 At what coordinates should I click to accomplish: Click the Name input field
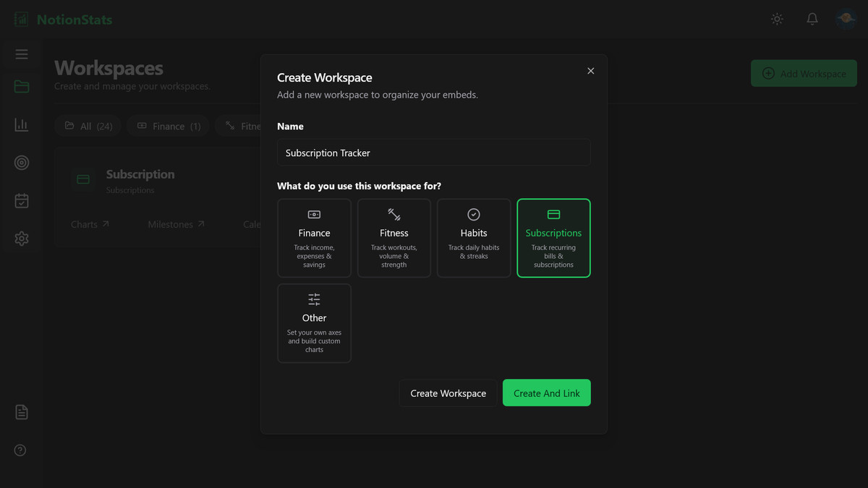click(x=434, y=153)
